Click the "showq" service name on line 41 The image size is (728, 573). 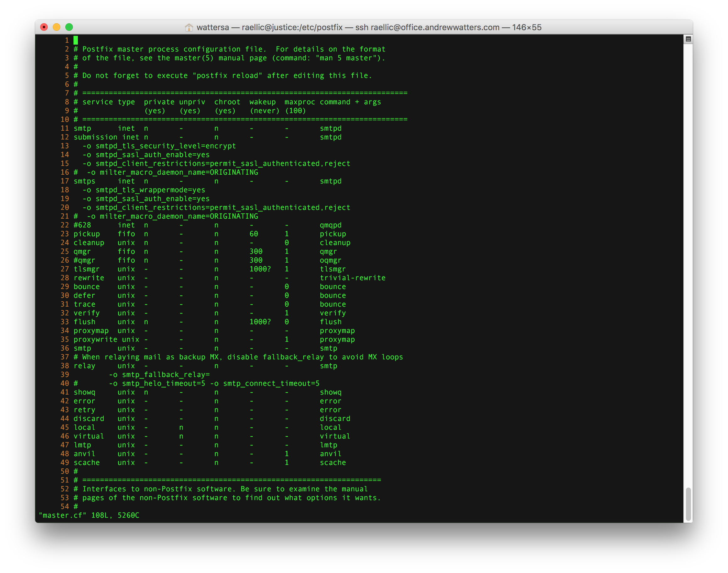pos(84,392)
